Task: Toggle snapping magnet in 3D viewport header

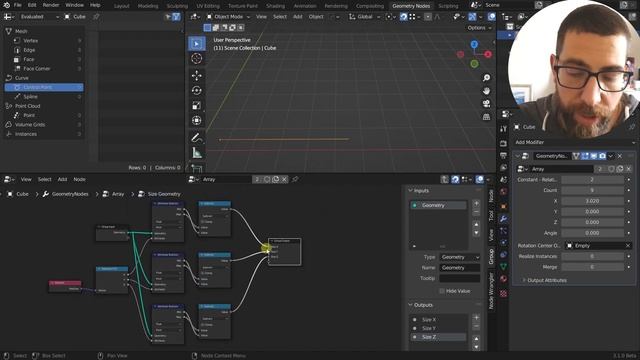Action: pos(403,17)
